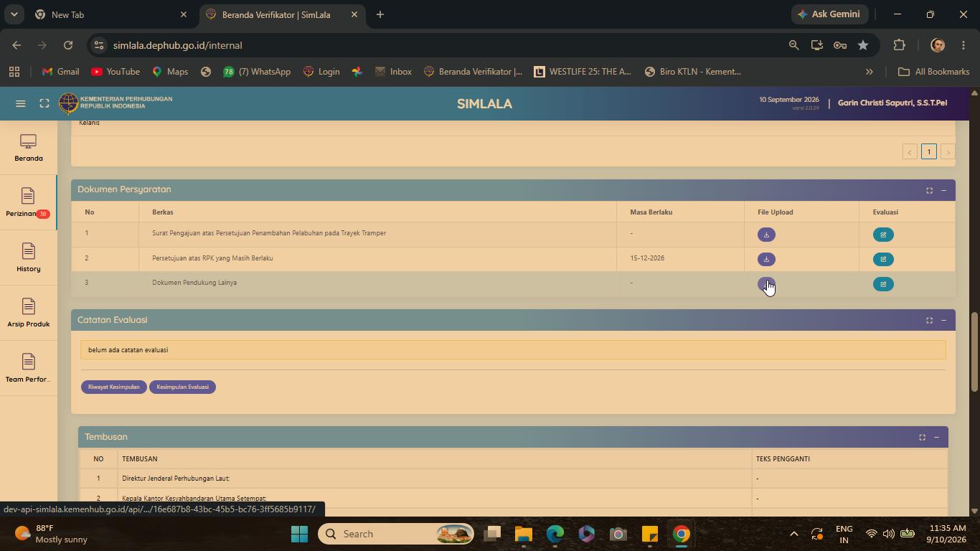Click the Riwayat Kesimpulan button
The width and height of the screenshot is (980, 551).
113,387
